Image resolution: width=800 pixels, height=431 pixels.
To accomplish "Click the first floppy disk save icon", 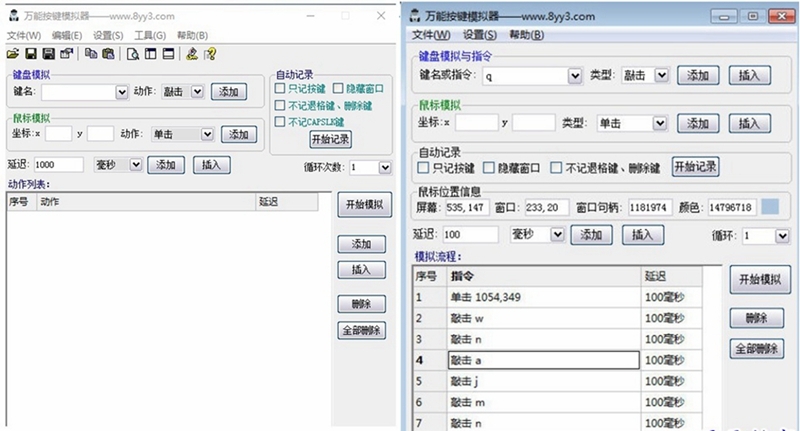I will coord(31,54).
